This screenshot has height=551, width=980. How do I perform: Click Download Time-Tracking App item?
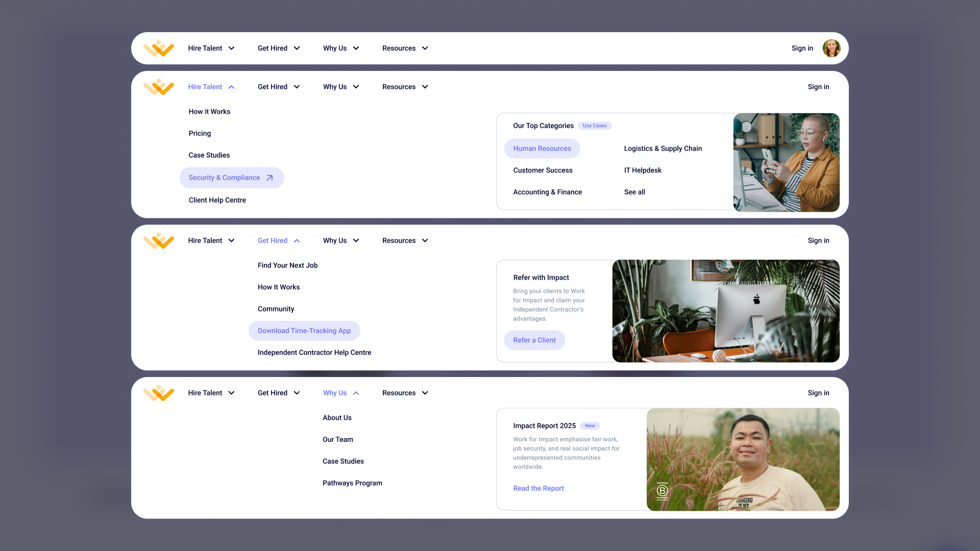304,331
